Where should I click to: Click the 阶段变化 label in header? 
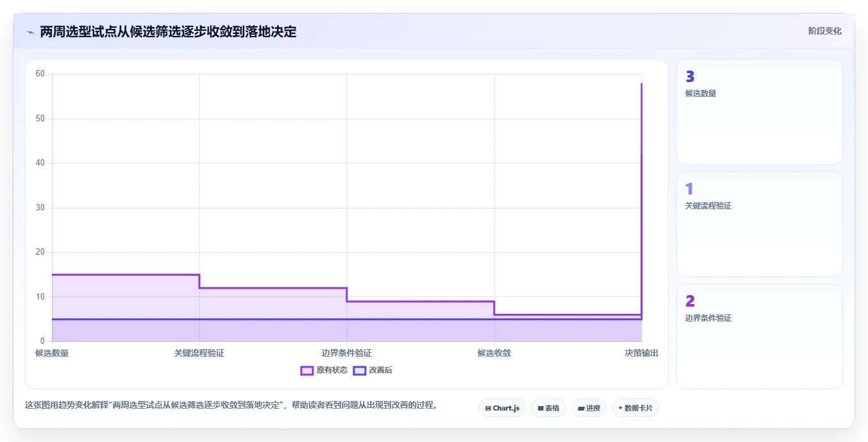coord(825,31)
